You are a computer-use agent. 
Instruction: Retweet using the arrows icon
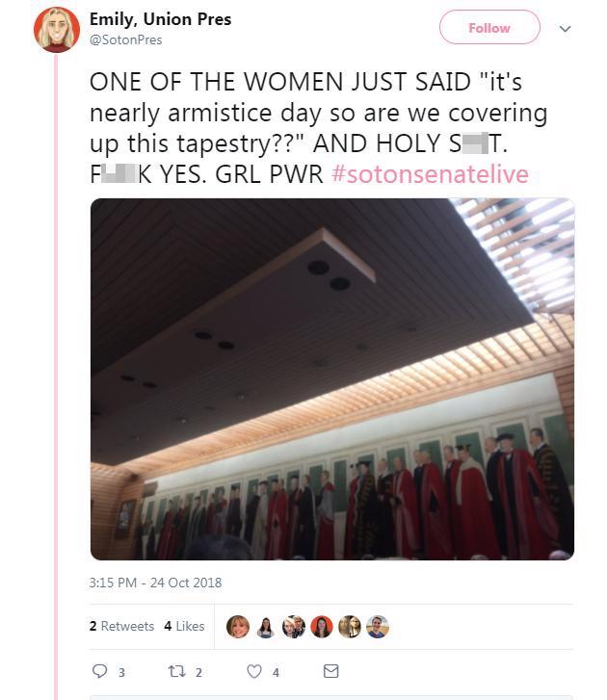tap(176, 671)
